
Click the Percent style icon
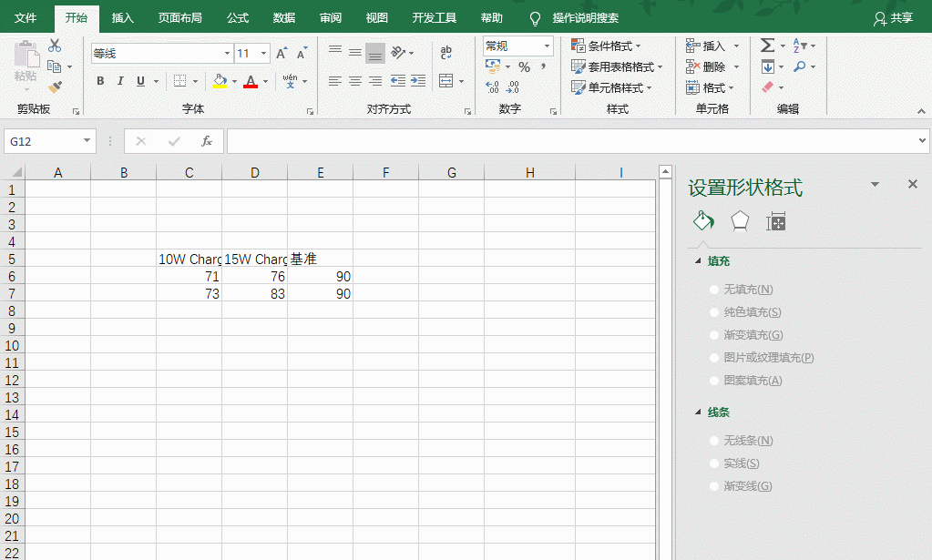pos(524,66)
